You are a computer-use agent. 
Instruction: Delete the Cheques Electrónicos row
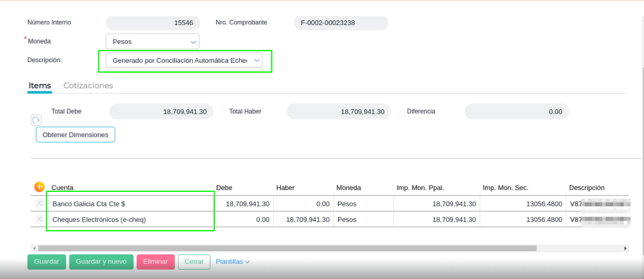click(39, 220)
